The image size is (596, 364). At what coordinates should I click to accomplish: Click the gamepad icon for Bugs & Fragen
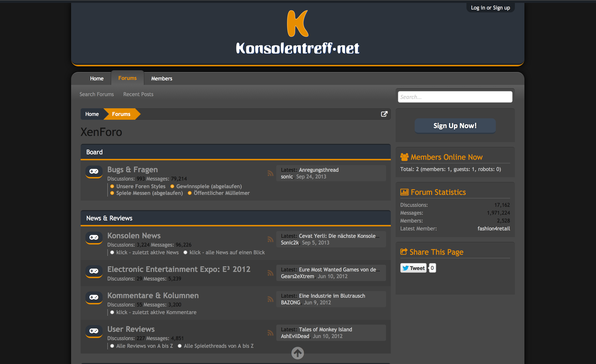click(x=94, y=172)
